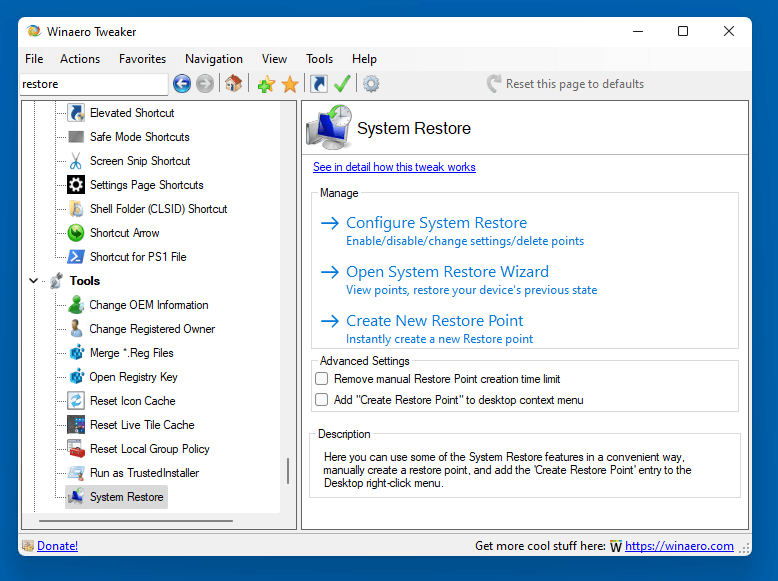Click the Settings Page Shortcuts gear icon
This screenshot has height=581, width=778.
pos(76,185)
